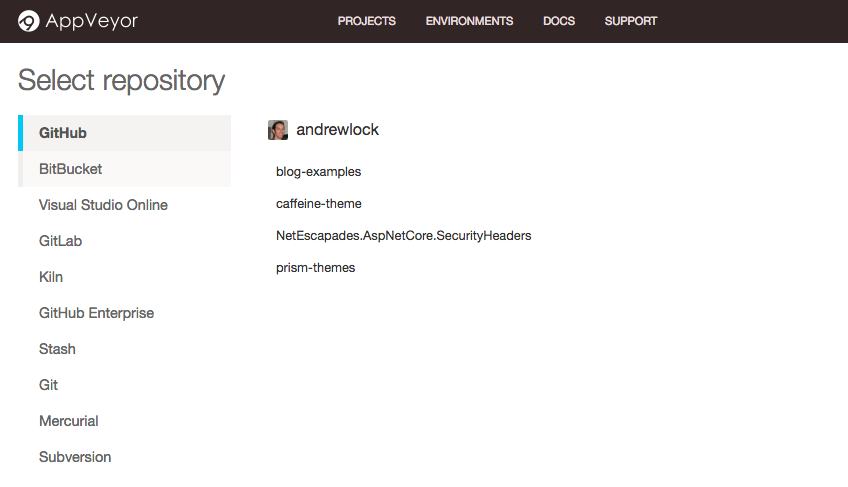The image size is (848, 487).
Task: Go to Docs in the top navigation
Action: coord(559,21)
